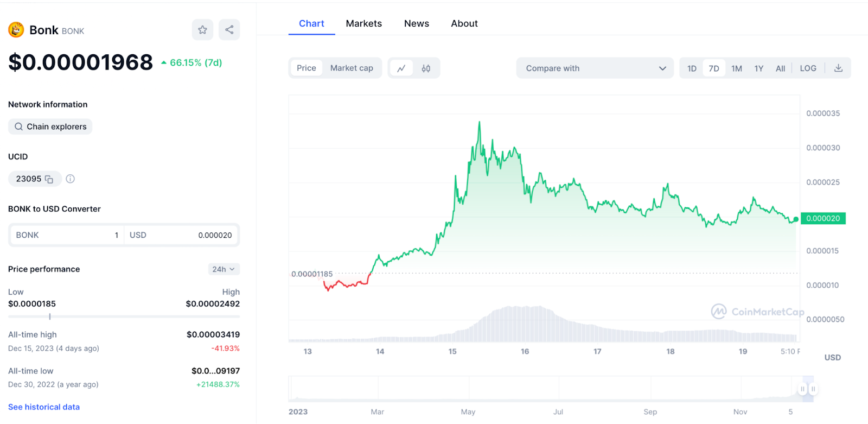Open the About tab
The width and height of the screenshot is (868, 424).
pos(464,24)
